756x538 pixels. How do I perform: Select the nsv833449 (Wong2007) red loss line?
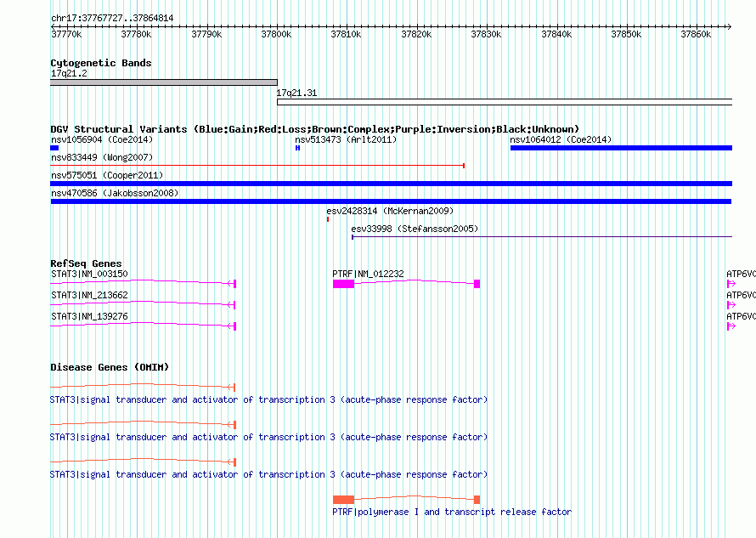[x=257, y=166]
